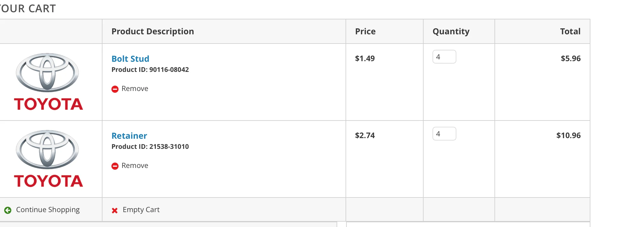Select the Remove text for Bolt Stud
This screenshot has width=644, height=227.
tap(135, 89)
